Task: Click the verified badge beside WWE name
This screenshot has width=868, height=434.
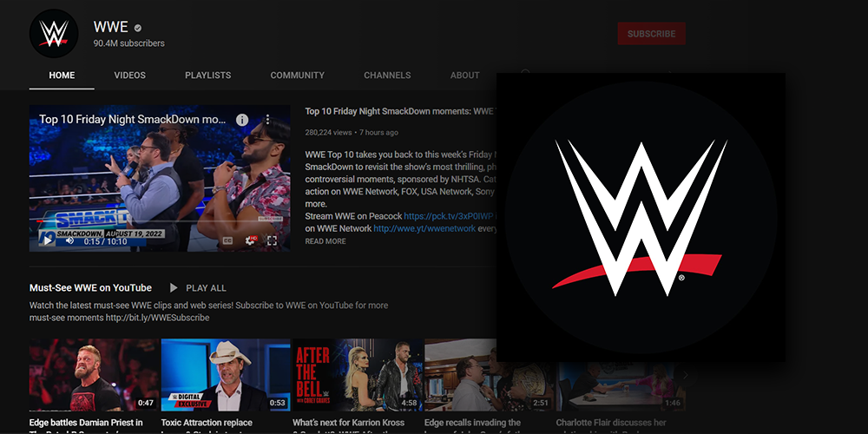Action: 138,28
